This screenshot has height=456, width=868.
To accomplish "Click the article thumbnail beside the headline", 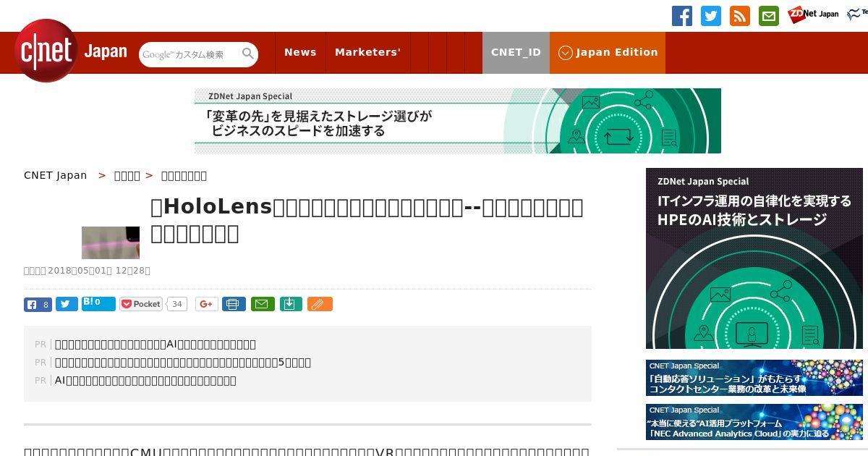I will click(111, 242).
